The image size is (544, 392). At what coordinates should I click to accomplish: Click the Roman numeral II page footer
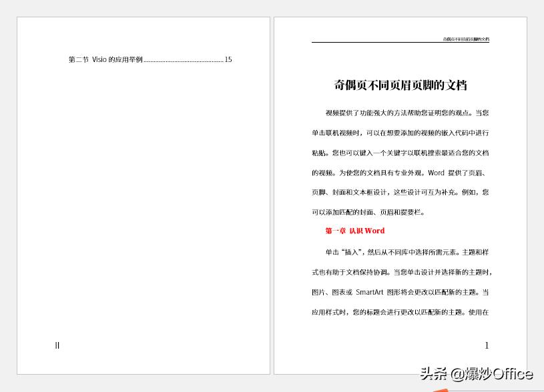[57, 345]
